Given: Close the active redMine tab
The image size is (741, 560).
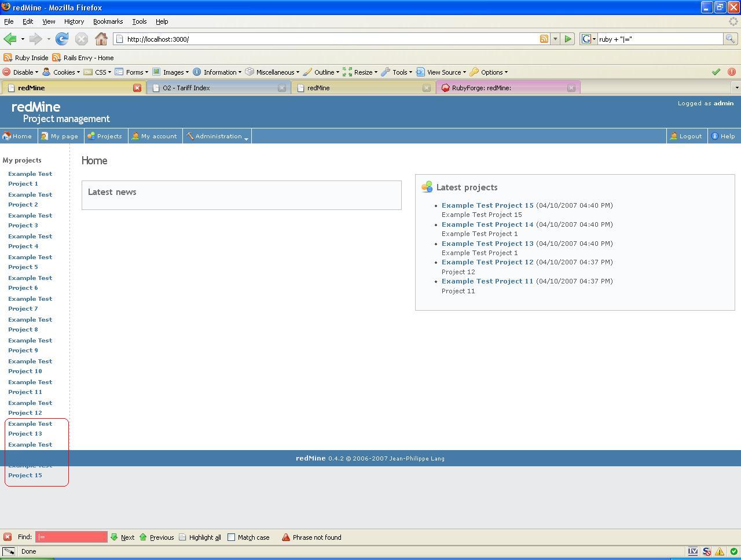Looking at the screenshot, I should [137, 88].
